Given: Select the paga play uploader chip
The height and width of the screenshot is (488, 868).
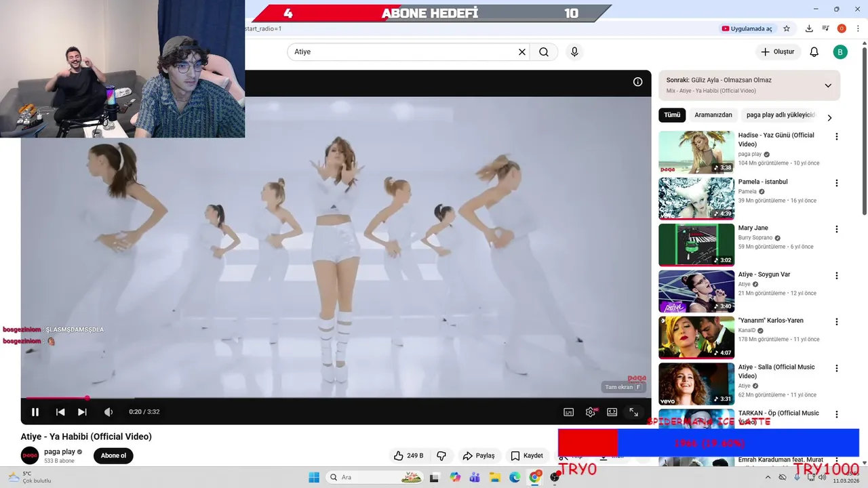Looking at the screenshot, I should [781, 115].
